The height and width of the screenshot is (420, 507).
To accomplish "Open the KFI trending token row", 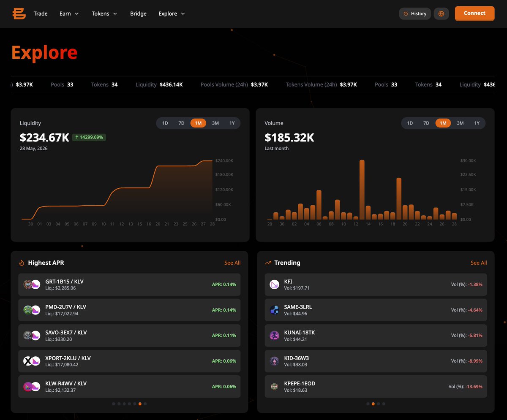I will tap(376, 285).
